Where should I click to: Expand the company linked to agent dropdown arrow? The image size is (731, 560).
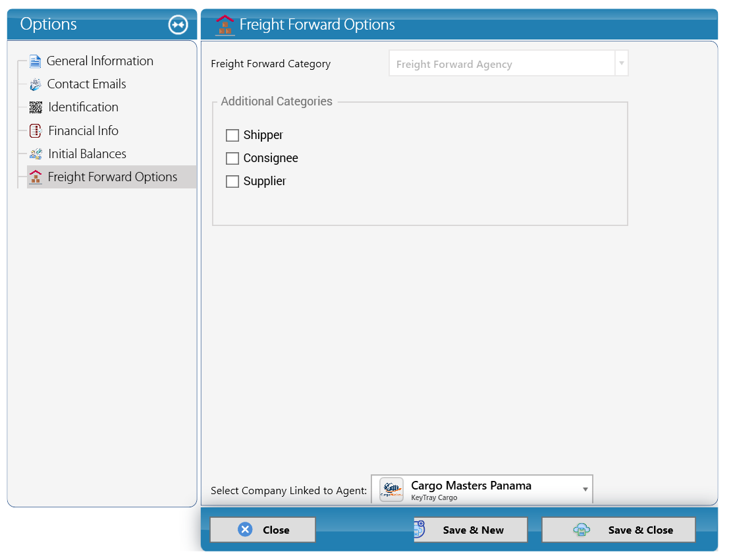[x=585, y=489]
